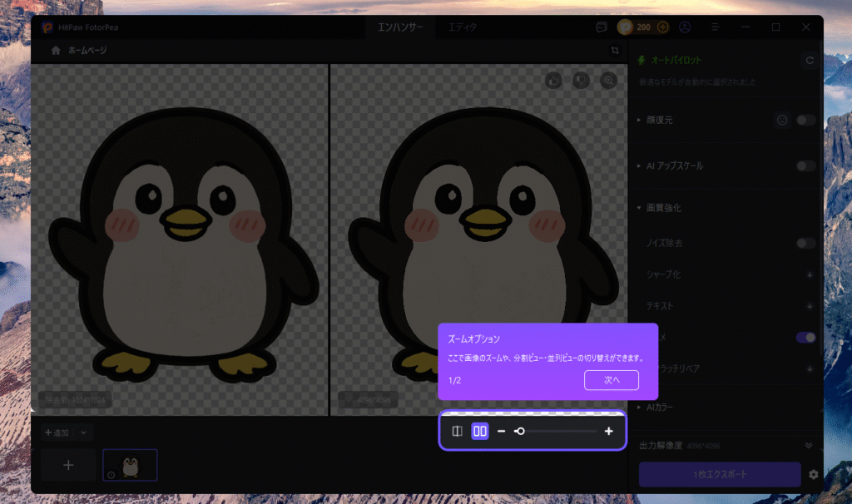Click the 次へ button in the tooltip
The image size is (852, 504).
612,379
